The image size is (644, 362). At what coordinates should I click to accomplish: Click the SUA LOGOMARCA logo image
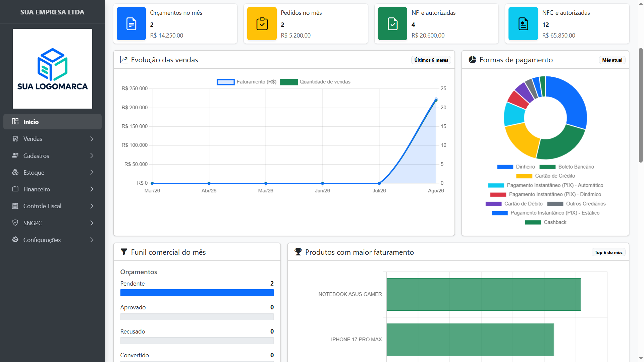pos(52,69)
